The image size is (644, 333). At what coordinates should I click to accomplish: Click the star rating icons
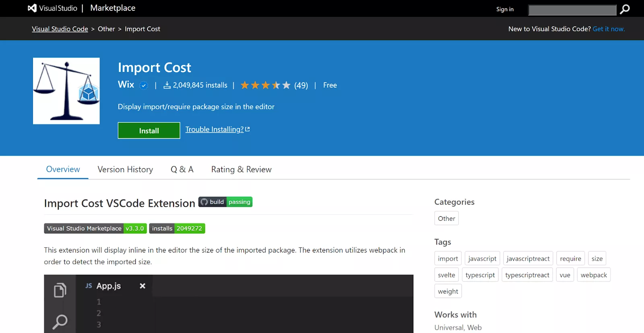(265, 85)
